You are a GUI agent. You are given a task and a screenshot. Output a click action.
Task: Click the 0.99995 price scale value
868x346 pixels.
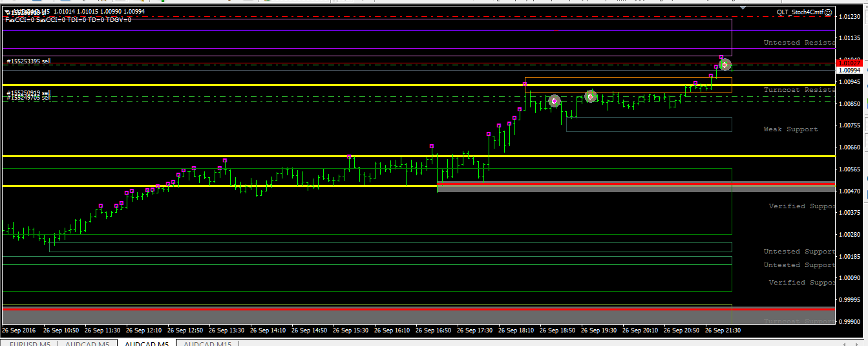850,300
